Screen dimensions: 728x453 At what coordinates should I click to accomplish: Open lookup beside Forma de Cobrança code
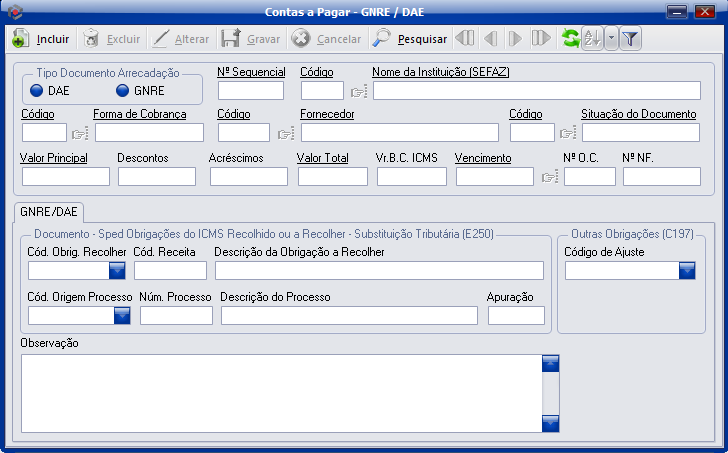(80, 133)
